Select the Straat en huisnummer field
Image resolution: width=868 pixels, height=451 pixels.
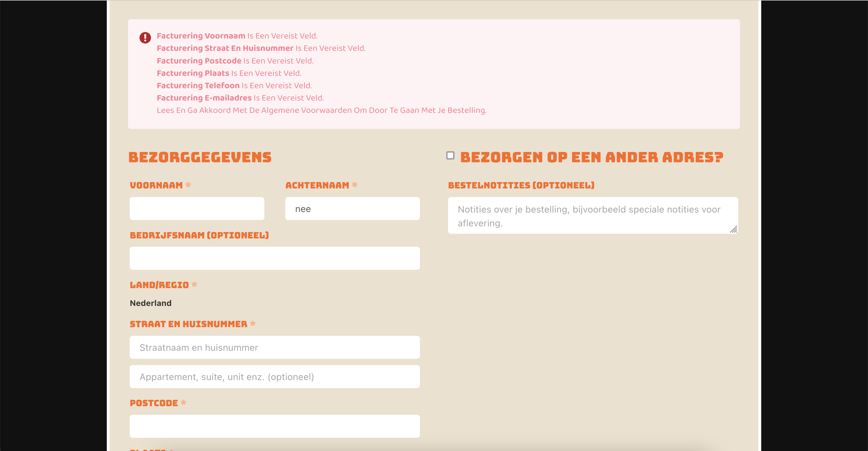(x=275, y=348)
